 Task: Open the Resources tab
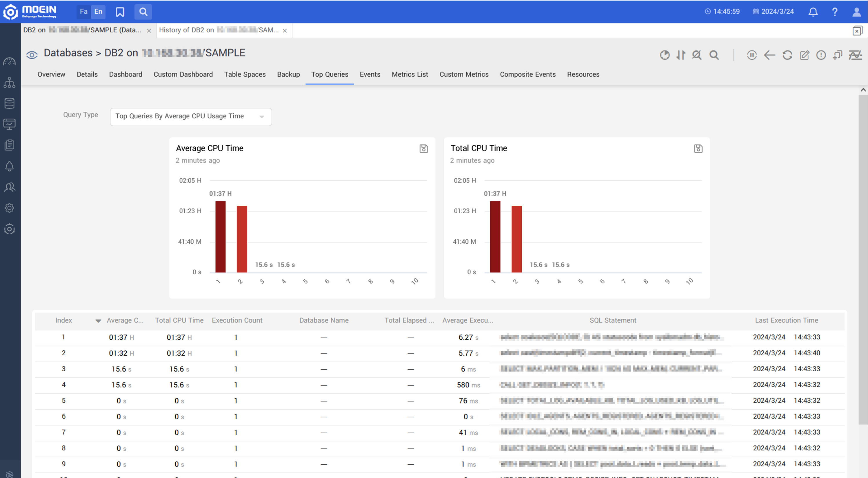click(x=583, y=74)
